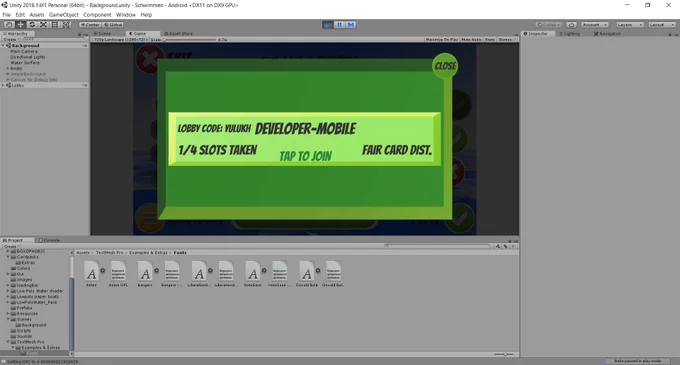This screenshot has height=365, width=680.
Task: Adjust the game view Scale slider
Action: point(190,39)
